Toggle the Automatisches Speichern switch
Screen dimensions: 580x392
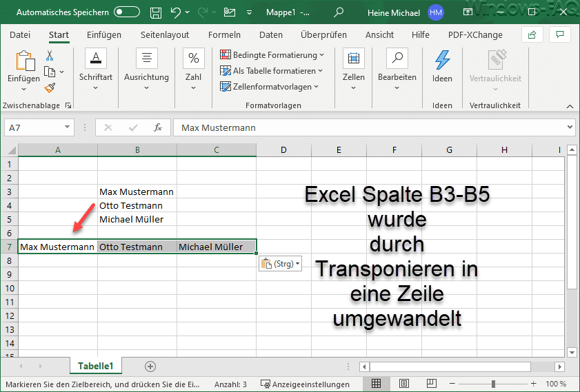[x=126, y=12]
